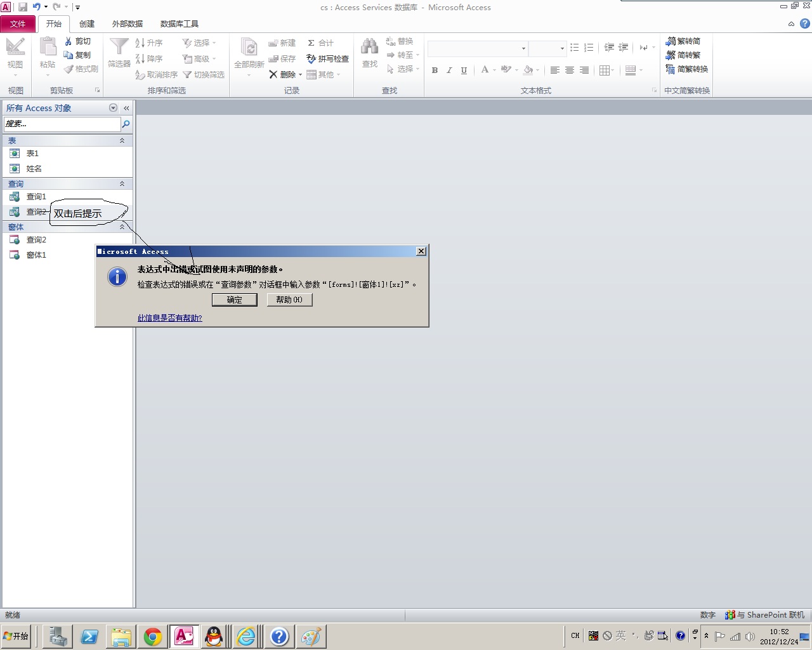
Task: Collapse the 表 group in navigation pane
Action: 122,141
